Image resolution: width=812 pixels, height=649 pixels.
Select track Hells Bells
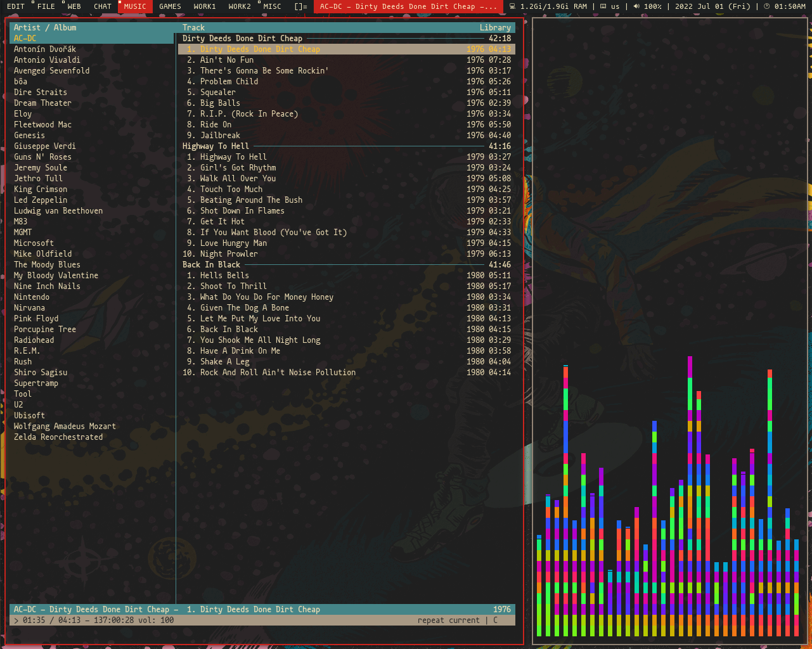(x=347, y=276)
